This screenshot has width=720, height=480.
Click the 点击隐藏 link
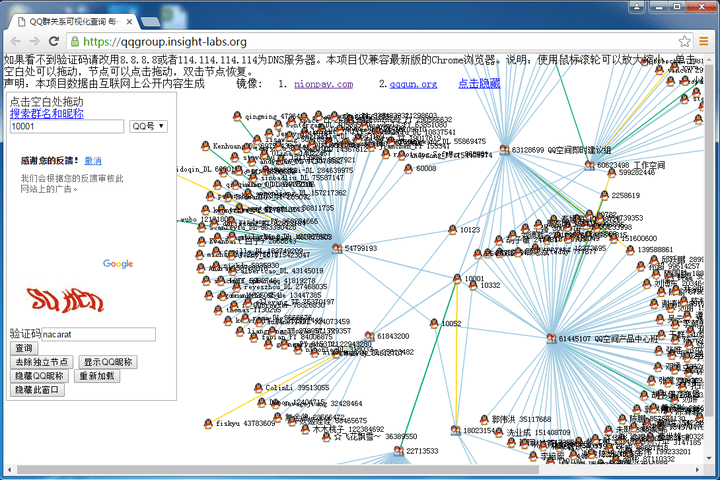pos(479,83)
